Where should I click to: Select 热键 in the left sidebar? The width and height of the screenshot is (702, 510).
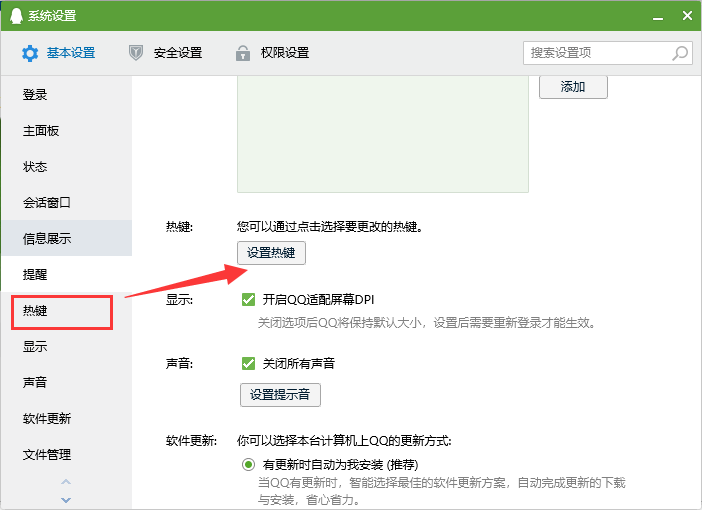coord(36,311)
